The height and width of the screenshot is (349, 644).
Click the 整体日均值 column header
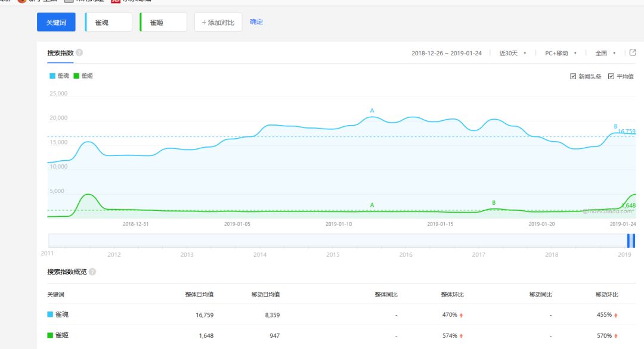[199, 294]
